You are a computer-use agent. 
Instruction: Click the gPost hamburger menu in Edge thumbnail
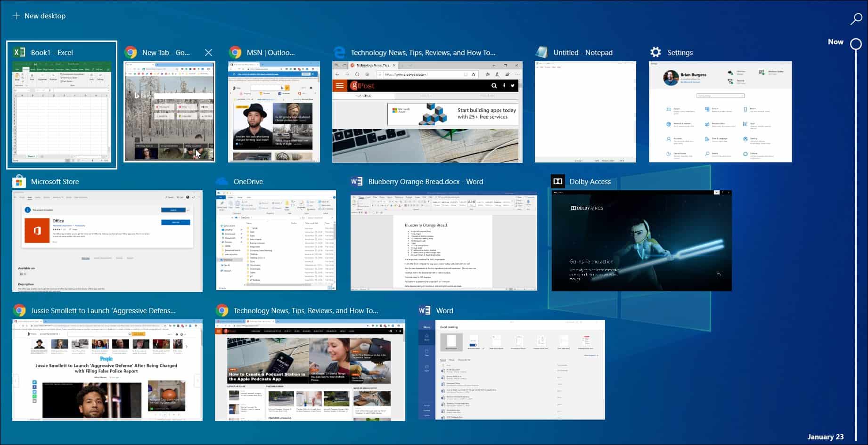[x=340, y=86]
